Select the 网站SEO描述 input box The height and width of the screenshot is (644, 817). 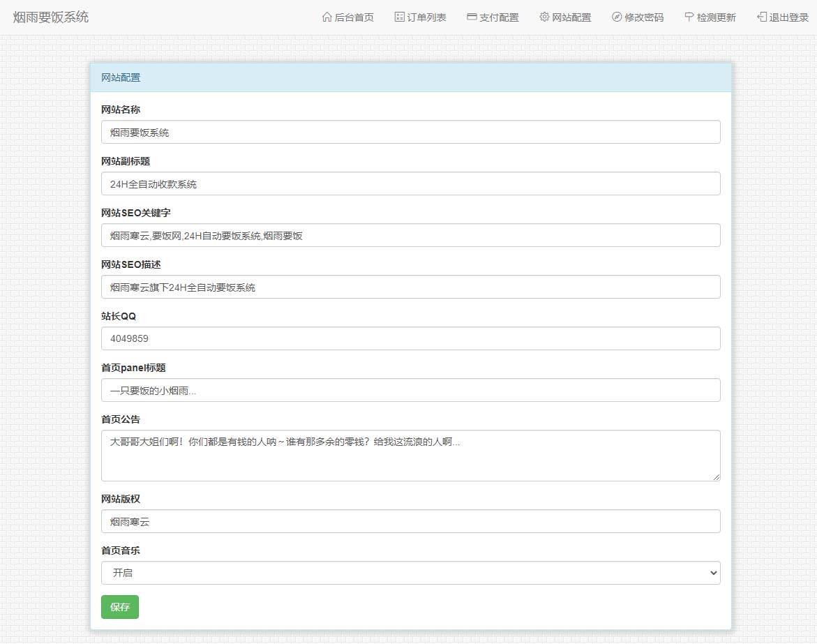click(410, 287)
